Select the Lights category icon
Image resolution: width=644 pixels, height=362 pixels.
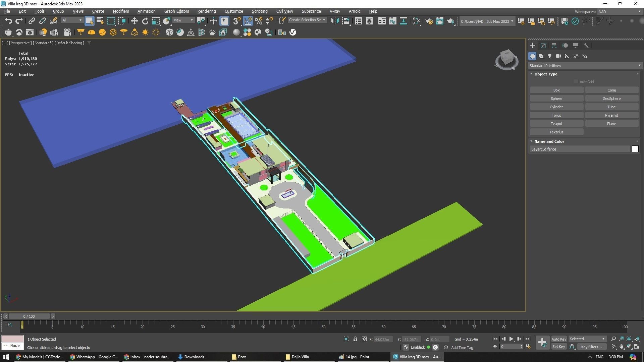click(x=549, y=56)
